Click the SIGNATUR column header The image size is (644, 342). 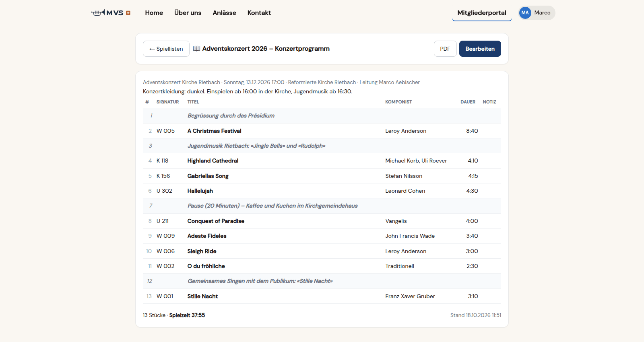coord(167,102)
